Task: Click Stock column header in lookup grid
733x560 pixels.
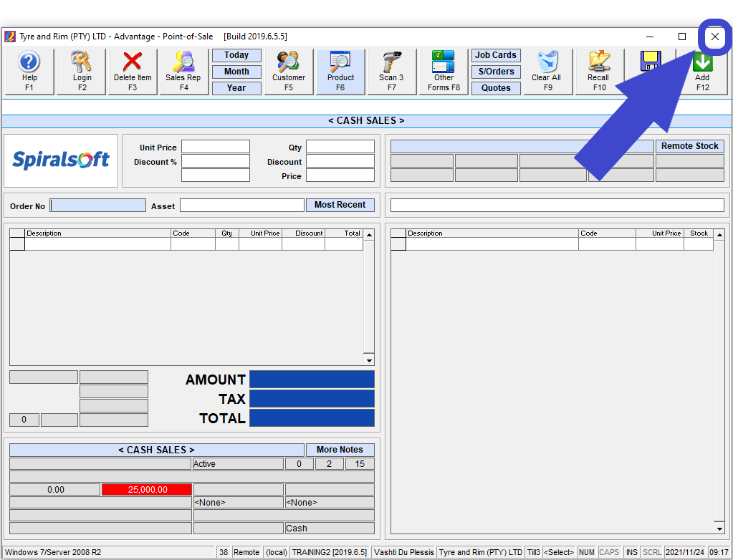Action: pos(699,233)
